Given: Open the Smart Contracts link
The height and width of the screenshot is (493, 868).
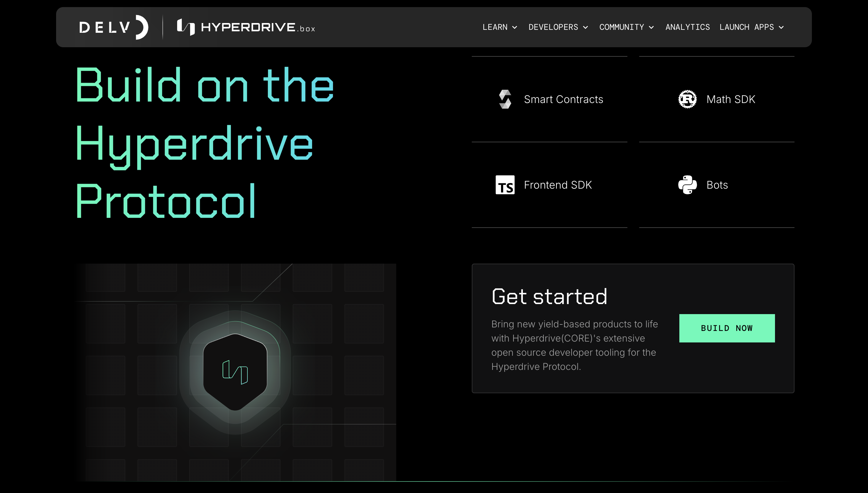Looking at the screenshot, I should click(x=563, y=99).
